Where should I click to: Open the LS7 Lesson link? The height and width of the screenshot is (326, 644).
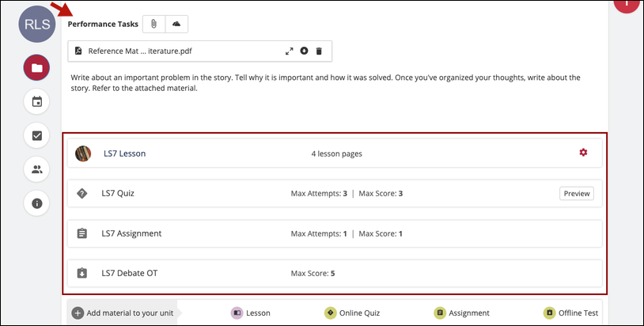(124, 154)
